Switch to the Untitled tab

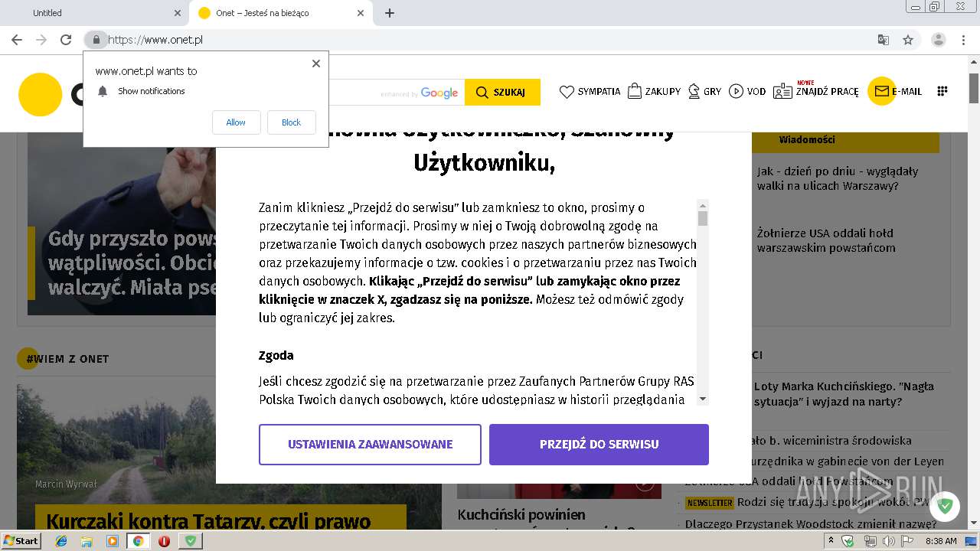94,13
